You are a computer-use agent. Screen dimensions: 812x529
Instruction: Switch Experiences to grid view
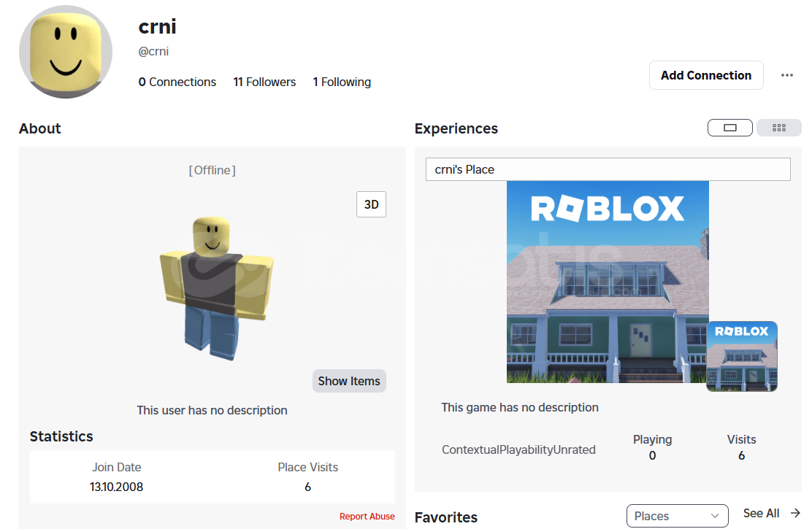click(778, 128)
